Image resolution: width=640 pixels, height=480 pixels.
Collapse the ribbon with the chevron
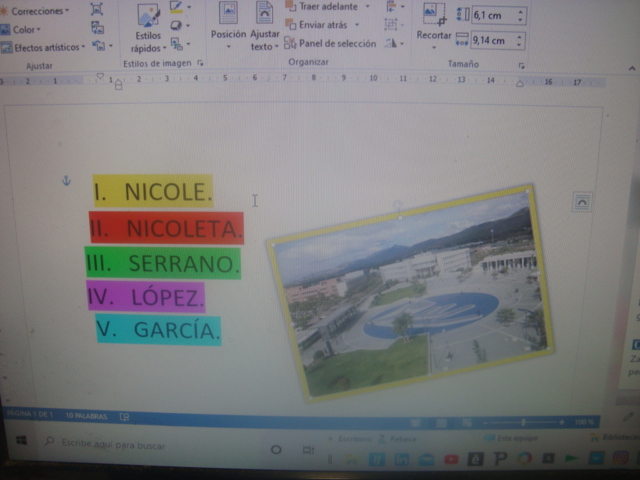click(x=632, y=68)
